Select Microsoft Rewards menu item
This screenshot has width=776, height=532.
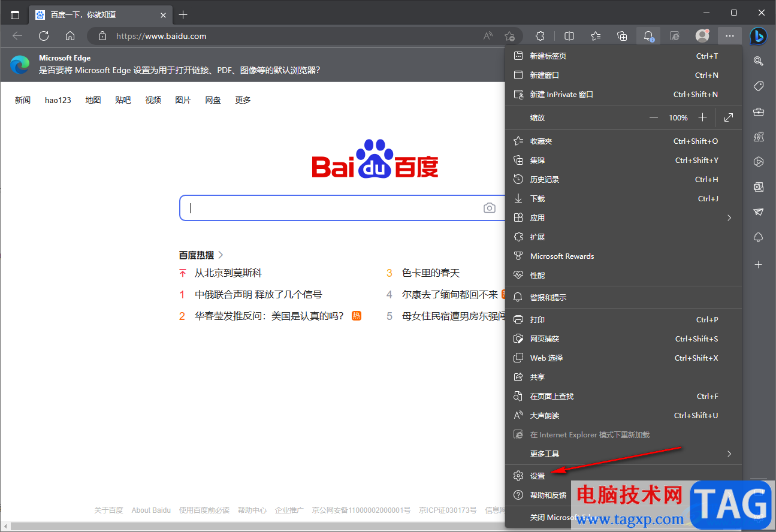coord(623,256)
